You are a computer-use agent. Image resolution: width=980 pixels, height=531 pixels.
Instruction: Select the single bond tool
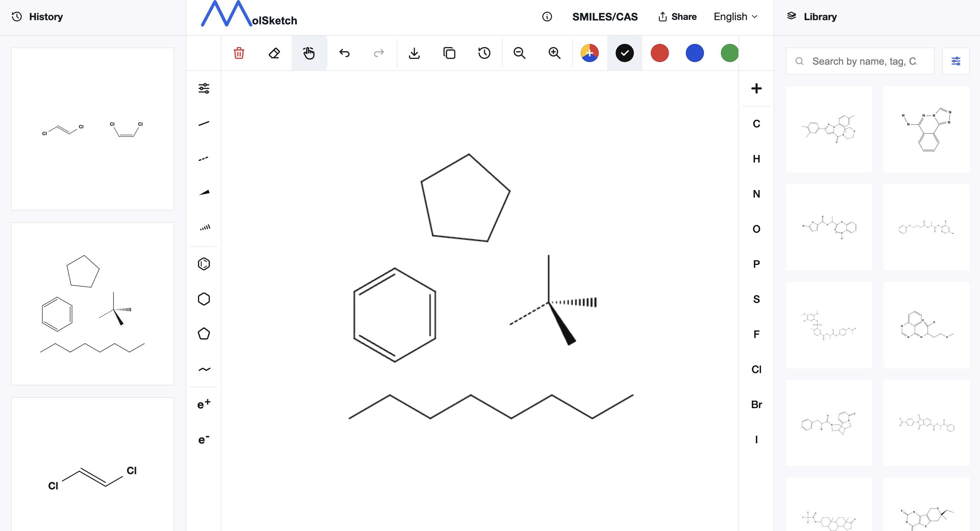pos(204,123)
